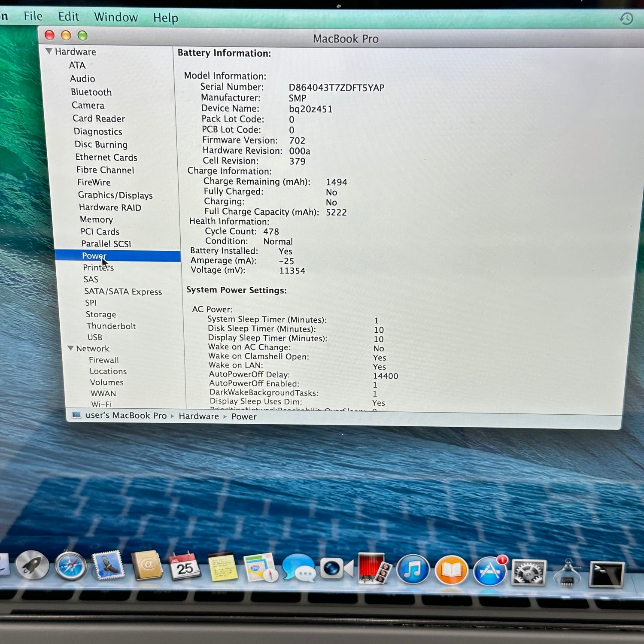Open Launchpad from the Dock

point(33,565)
